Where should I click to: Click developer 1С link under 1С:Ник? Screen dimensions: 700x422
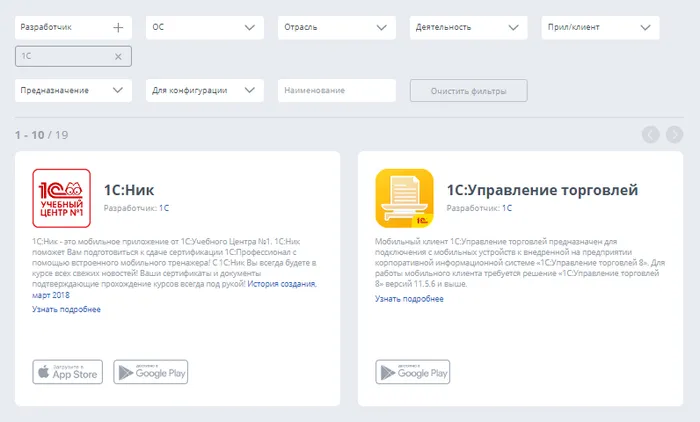[164, 208]
